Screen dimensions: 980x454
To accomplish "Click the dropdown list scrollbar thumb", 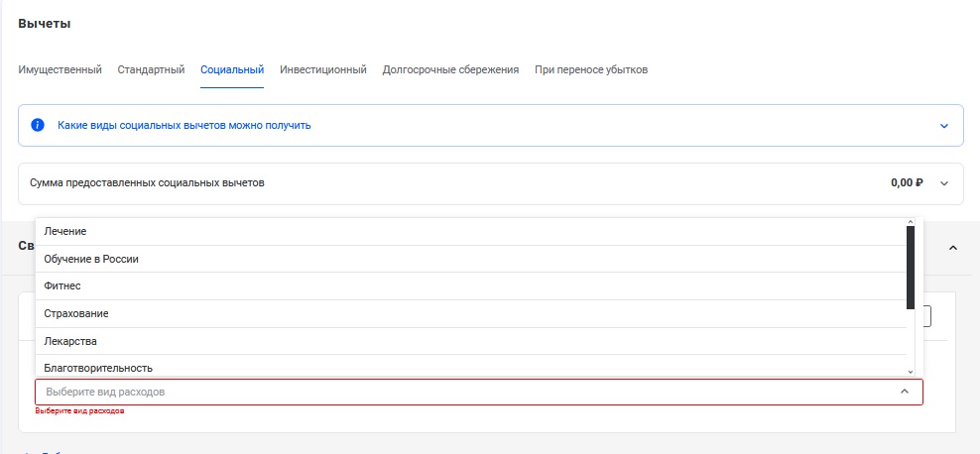I will click(x=911, y=268).
